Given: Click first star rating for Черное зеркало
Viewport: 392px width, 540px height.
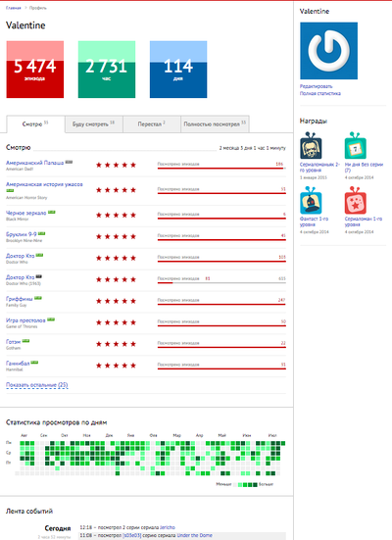Looking at the screenshot, I should [99, 216].
